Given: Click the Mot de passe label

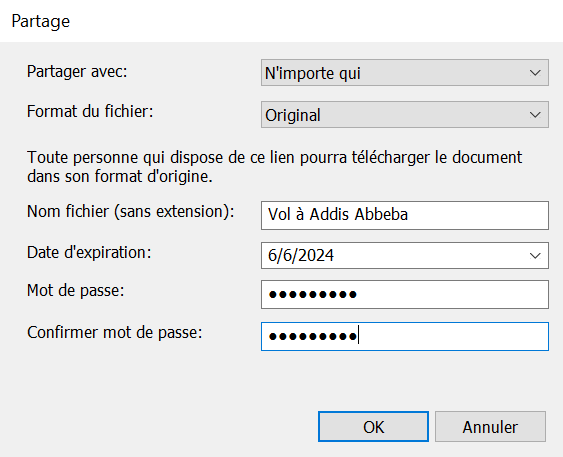Looking at the screenshot, I should [x=75, y=290].
